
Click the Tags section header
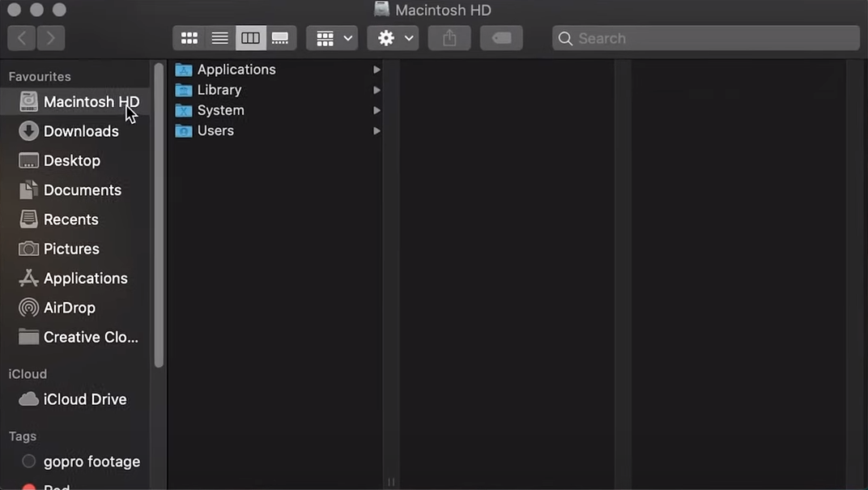[23, 437]
